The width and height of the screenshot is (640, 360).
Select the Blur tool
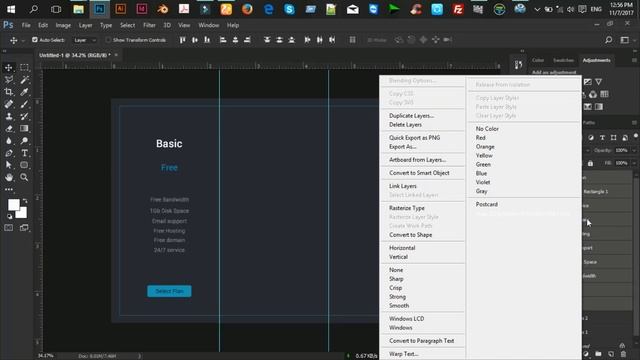[x=9, y=141]
